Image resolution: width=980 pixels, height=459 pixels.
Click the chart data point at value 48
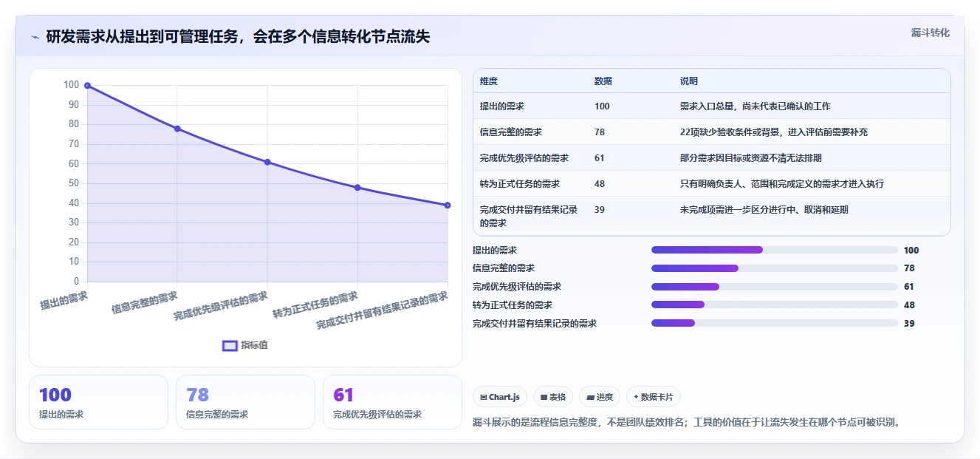pyautogui.click(x=357, y=188)
